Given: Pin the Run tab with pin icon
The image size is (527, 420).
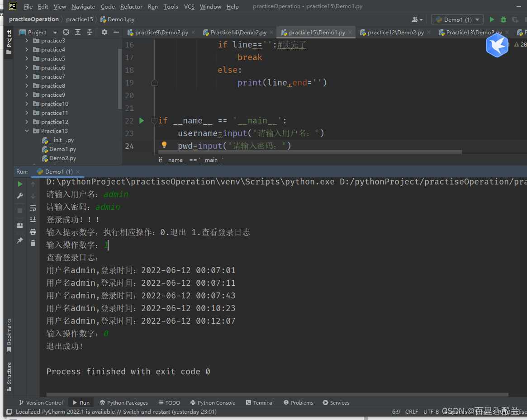Looking at the screenshot, I should tap(20, 240).
